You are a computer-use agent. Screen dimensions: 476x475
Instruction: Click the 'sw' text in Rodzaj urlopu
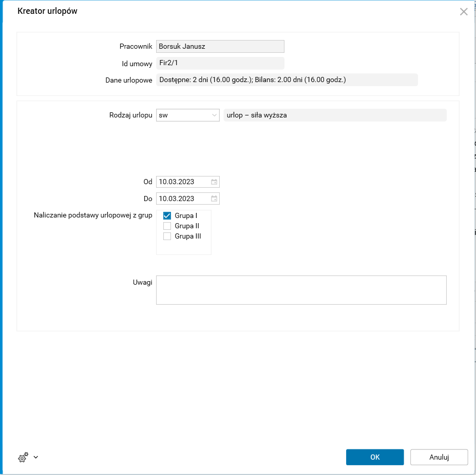pos(164,115)
